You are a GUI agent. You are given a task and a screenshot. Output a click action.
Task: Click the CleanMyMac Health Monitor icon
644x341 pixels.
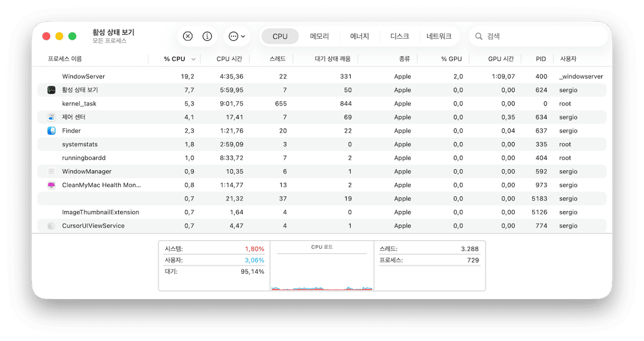[x=51, y=185]
